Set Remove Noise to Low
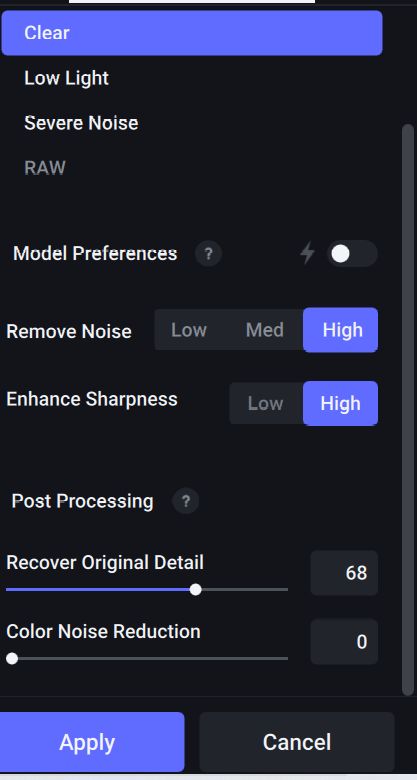The image size is (417, 780). pyautogui.click(x=189, y=330)
